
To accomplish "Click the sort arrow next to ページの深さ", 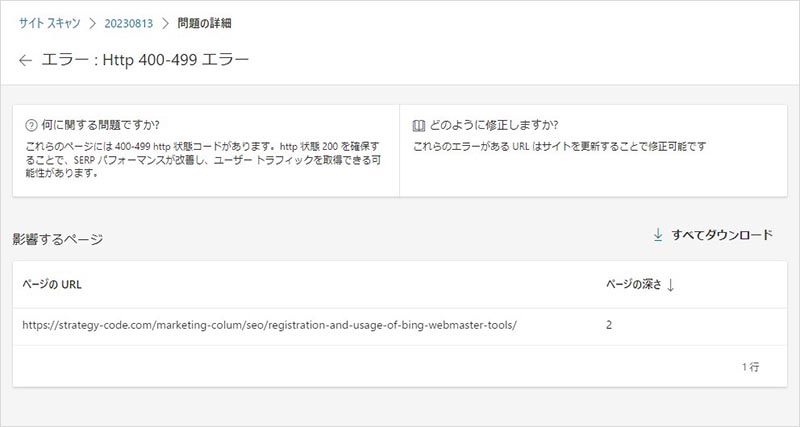I will (671, 284).
